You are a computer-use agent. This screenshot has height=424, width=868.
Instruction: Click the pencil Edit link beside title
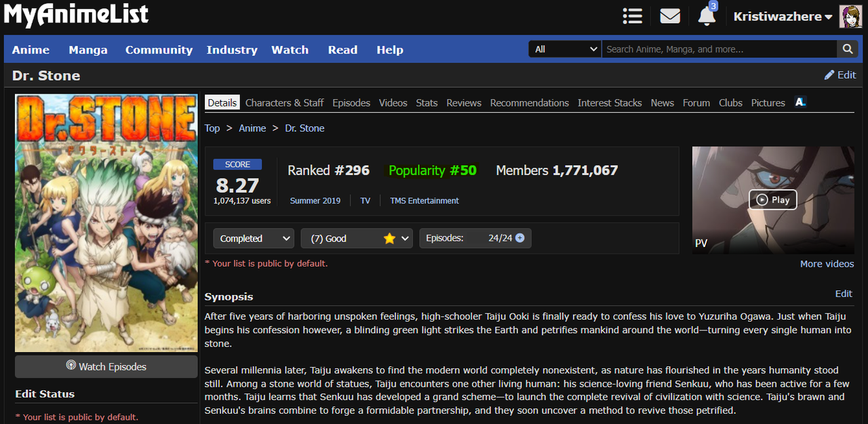[x=840, y=75]
